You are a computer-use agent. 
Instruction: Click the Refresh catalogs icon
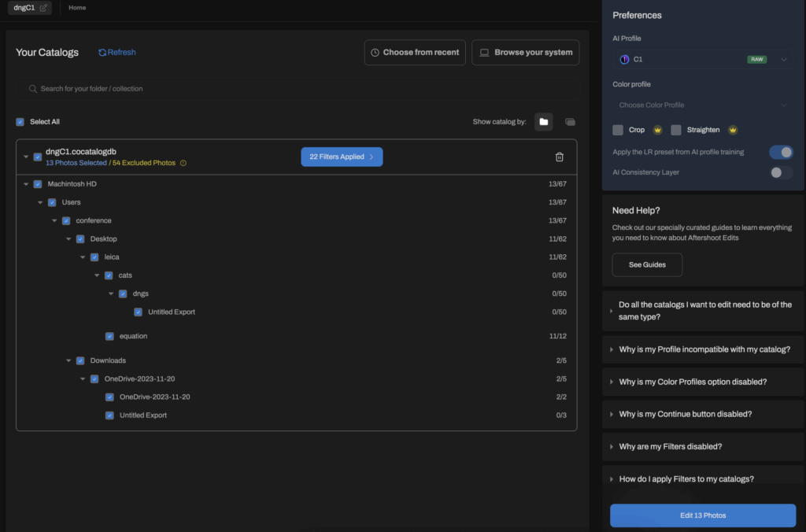tap(102, 53)
